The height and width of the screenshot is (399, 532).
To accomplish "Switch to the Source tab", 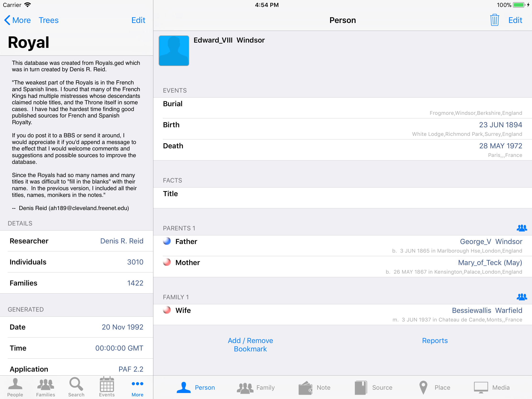I will coord(373,388).
